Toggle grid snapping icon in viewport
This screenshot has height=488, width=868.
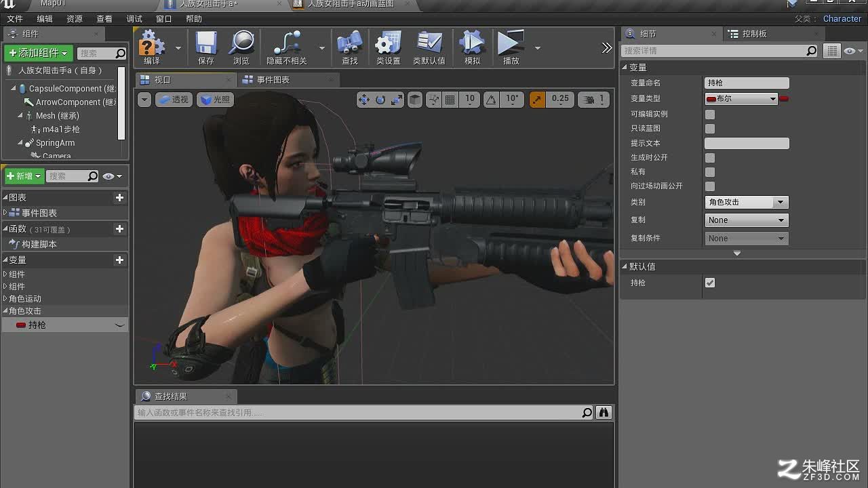point(450,100)
